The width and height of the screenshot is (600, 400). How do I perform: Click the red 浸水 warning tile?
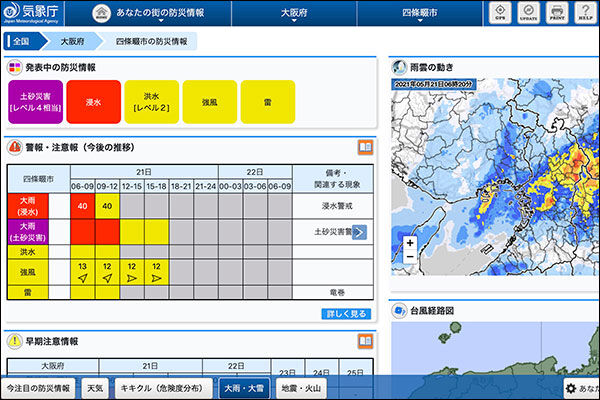point(94,102)
